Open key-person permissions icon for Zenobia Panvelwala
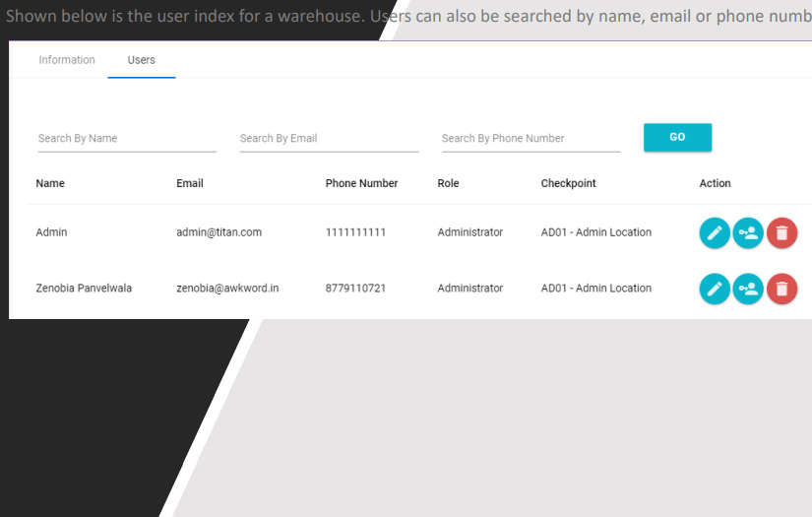Image resolution: width=812 pixels, height=517 pixels. pos(748,289)
